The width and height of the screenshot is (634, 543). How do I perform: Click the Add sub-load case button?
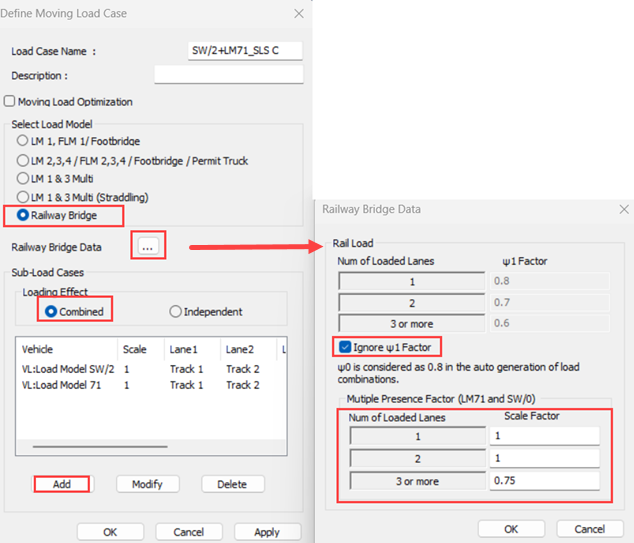(x=62, y=484)
